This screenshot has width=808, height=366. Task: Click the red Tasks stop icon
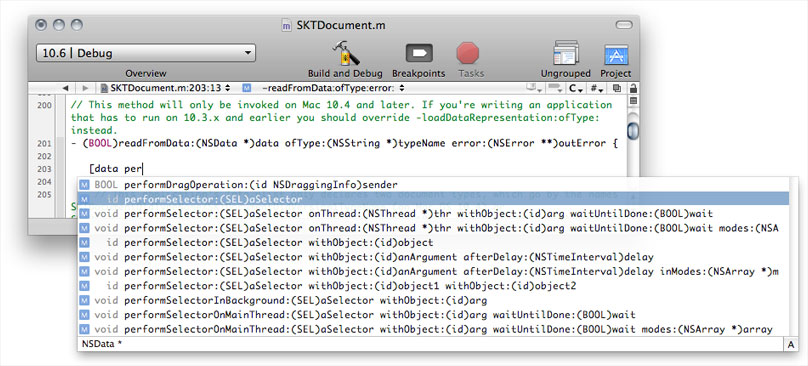[468, 54]
